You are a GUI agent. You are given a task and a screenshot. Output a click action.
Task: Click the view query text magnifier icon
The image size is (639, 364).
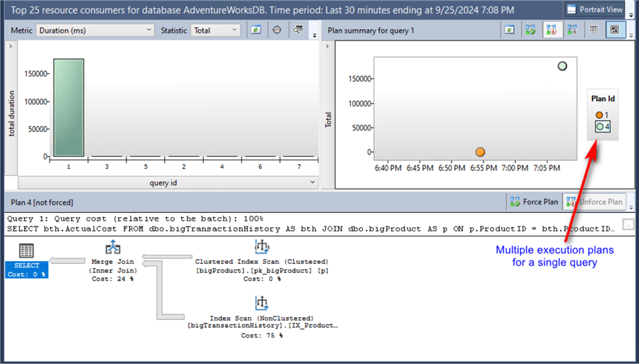pos(298,30)
